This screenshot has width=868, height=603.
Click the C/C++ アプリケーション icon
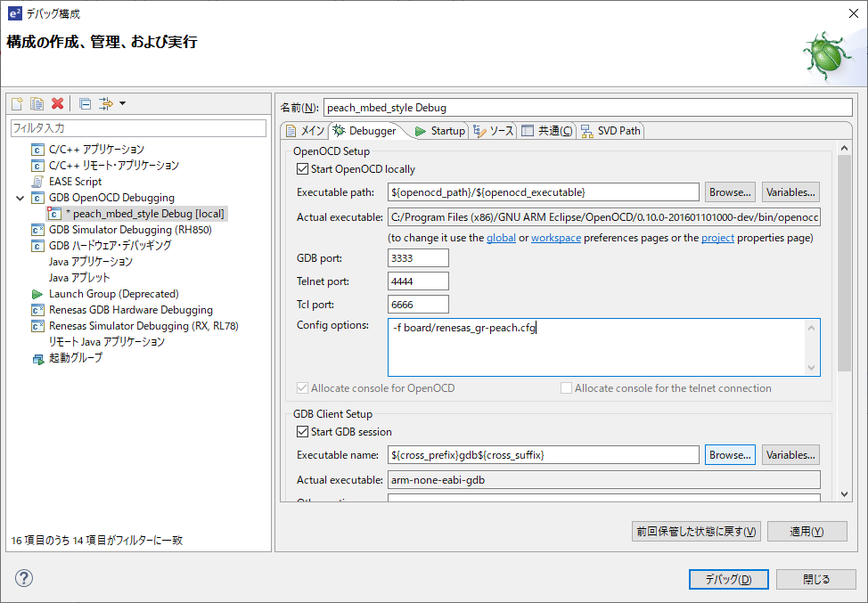click(37, 150)
